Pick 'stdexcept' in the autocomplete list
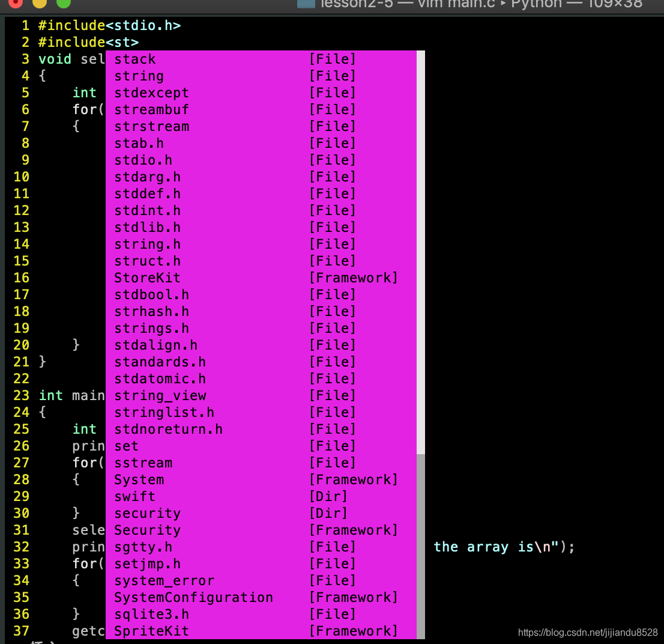This screenshot has width=664, height=644. 261,93
